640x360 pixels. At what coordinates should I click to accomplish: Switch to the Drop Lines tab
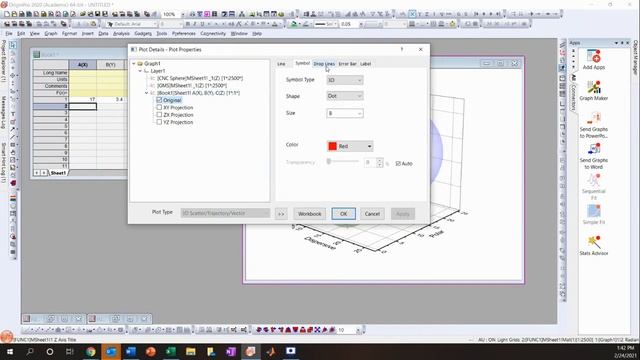pyautogui.click(x=324, y=64)
